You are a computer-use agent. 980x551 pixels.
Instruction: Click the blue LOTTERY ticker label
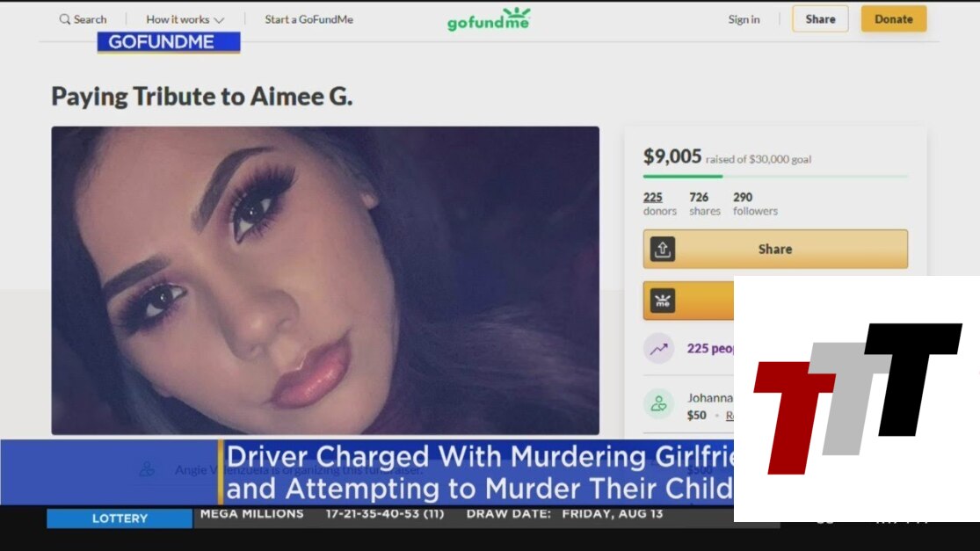point(120,518)
